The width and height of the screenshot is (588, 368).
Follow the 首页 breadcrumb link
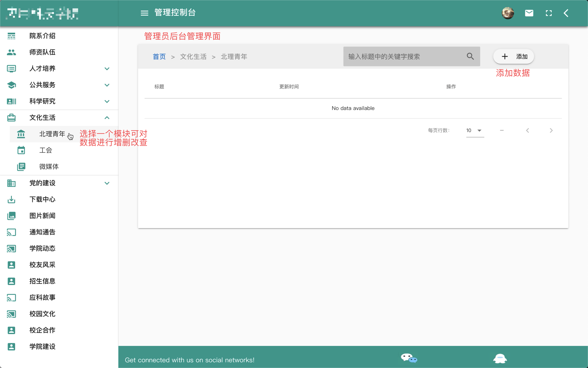point(159,57)
